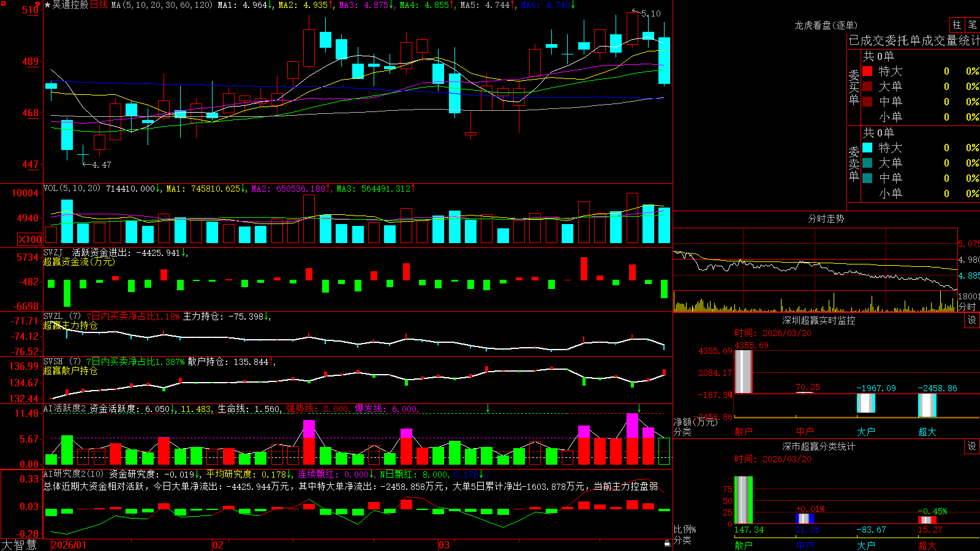Click the SVZL (7) indicator name
Image resolution: width=980 pixels, height=551 pixels.
[x=62, y=317]
